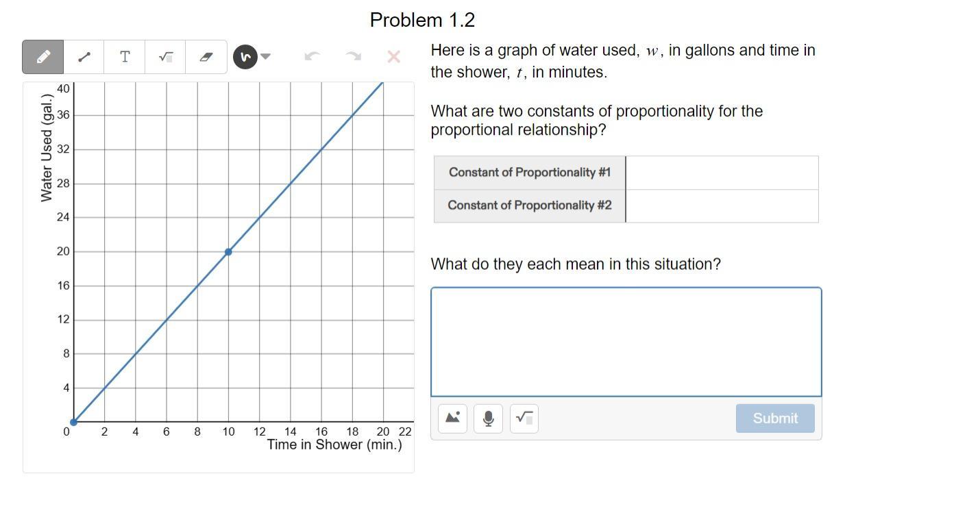Viewport: 980px width, 524px height.
Task: Click the Problem 1.2 heading
Action: click(422, 21)
